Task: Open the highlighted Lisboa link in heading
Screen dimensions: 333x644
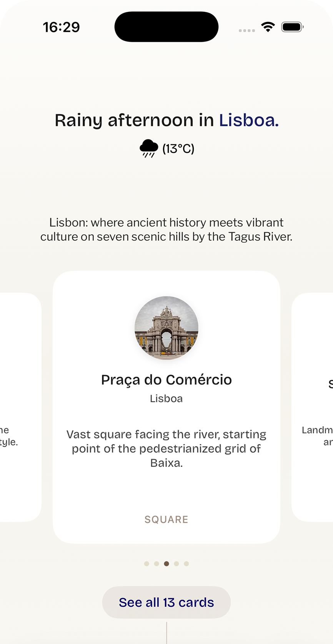Action: point(249,120)
